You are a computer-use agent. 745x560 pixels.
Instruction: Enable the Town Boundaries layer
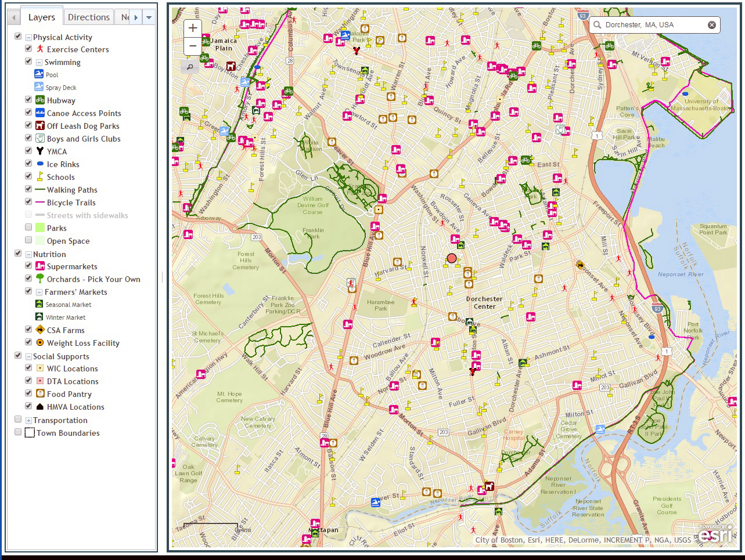point(18,433)
